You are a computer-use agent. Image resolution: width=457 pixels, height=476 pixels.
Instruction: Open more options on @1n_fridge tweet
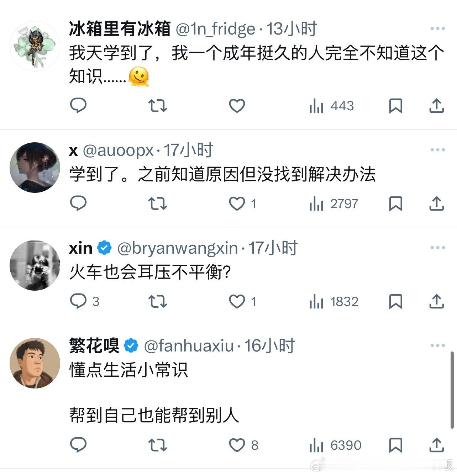(437, 28)
